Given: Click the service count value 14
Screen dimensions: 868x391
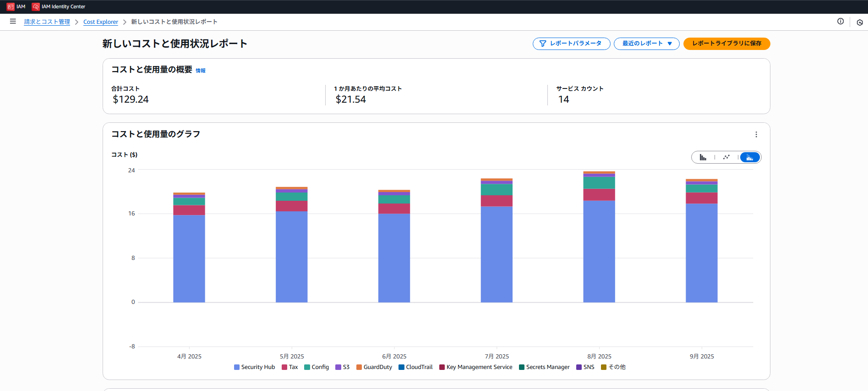Looking at the screenshot, I should click(x=563, y=99).
